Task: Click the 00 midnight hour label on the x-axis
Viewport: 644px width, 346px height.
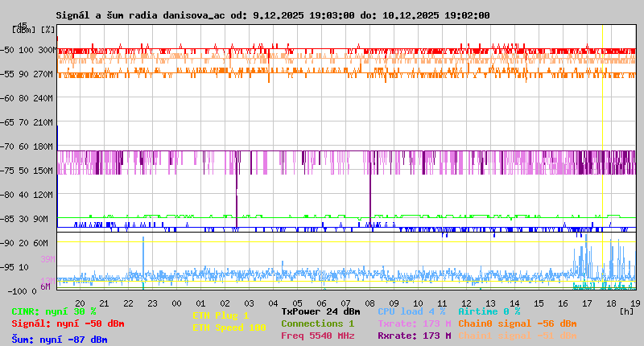Action: point(176,303)
